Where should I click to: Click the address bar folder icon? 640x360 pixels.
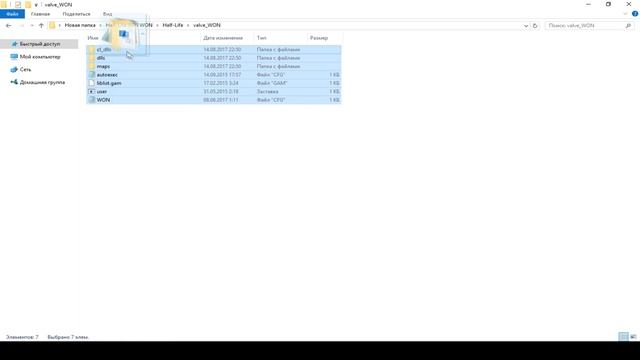[52, 25]
